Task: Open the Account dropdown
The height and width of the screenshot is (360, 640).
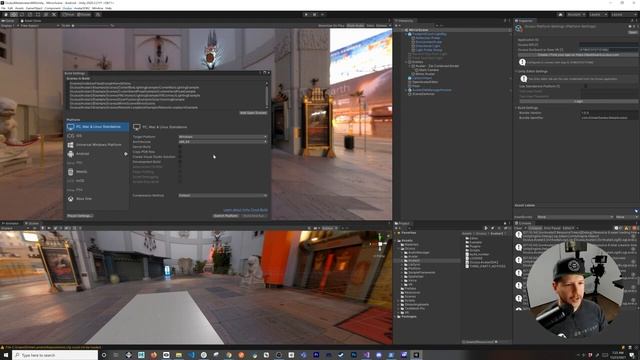Action: [x=576, y=14]
